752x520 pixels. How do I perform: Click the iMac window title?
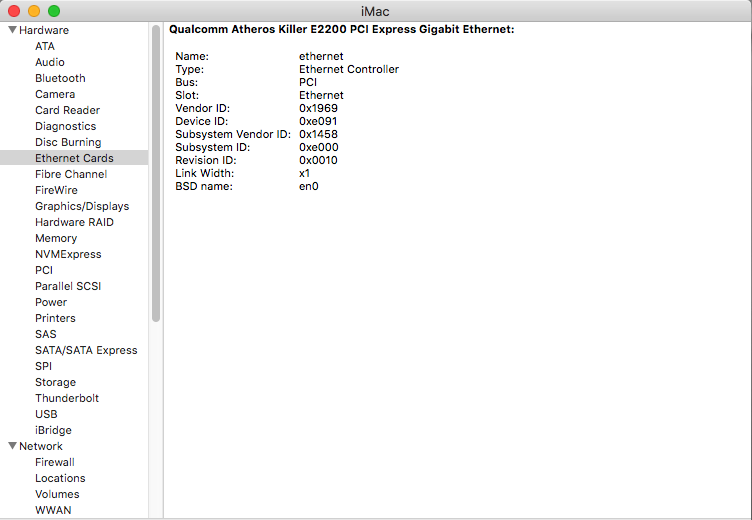coord(375,11)
